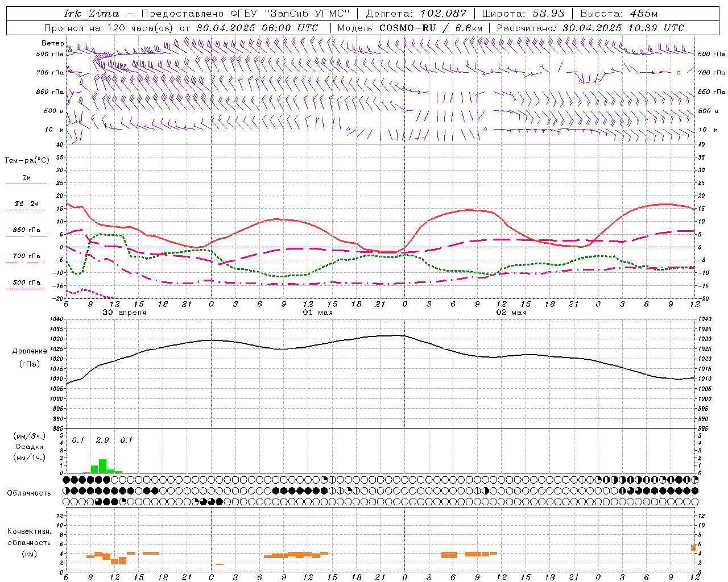
Task: Click the orange convective bar at far right
Action: [x=693, y=548]
